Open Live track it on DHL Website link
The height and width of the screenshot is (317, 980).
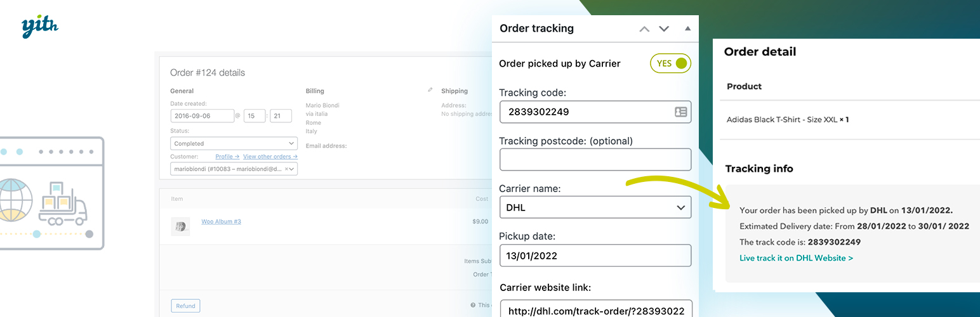pos(796,258)
